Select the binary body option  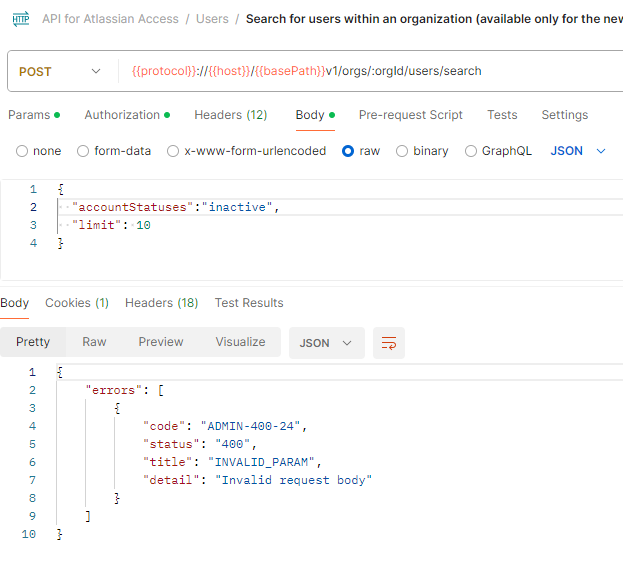422,151
